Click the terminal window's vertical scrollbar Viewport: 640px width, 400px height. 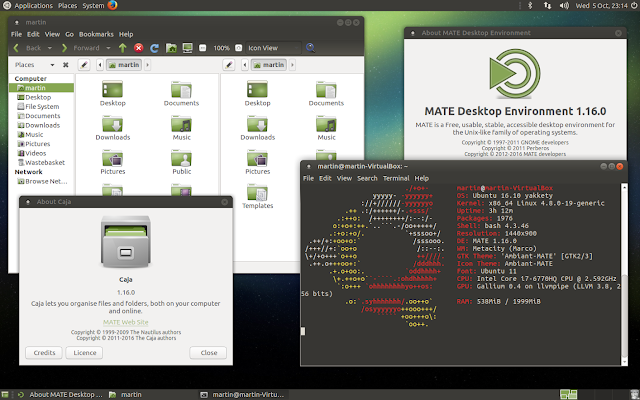pos(624,274)
